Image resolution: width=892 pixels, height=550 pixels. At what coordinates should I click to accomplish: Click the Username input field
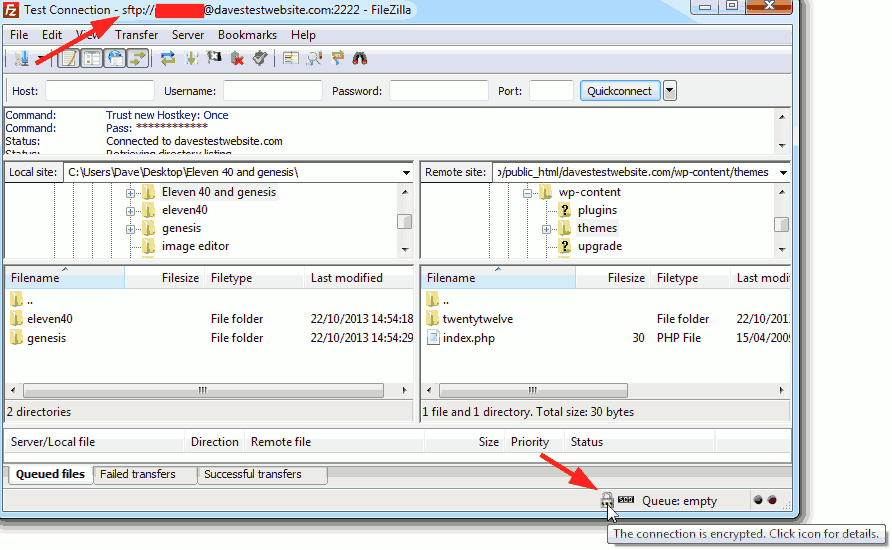point(273,90)
